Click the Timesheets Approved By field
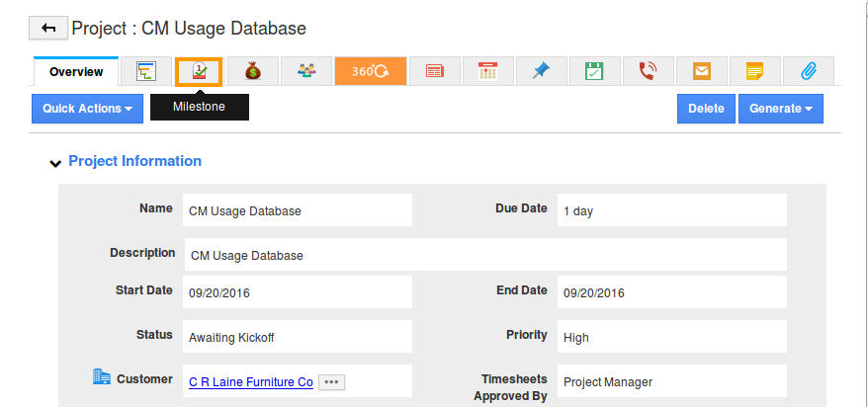868x407 pixels. click(x=672, y=381)
